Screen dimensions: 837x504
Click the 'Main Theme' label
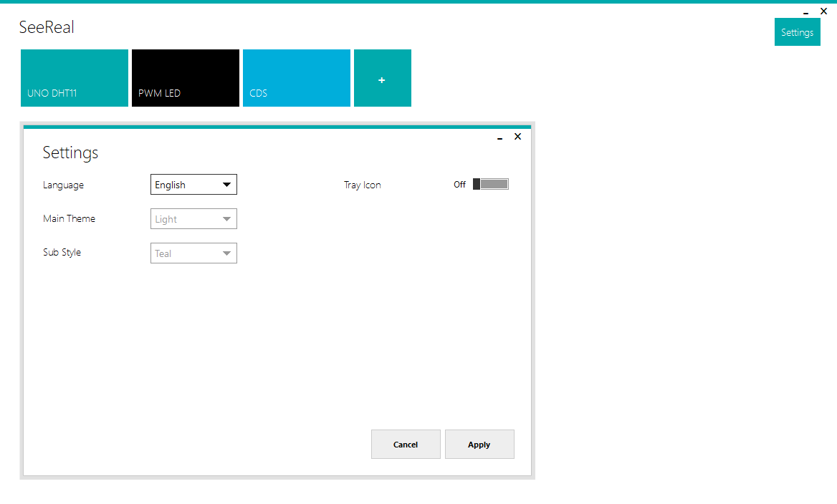coord(69,218)
